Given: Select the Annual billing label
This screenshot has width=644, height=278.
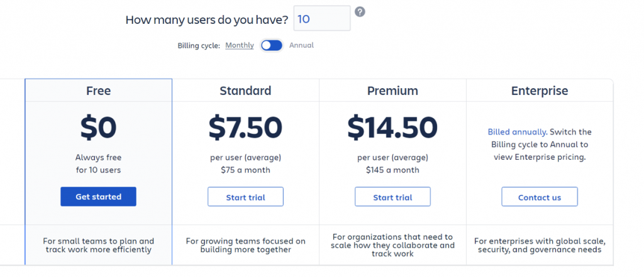Looking at the screenshot, I should (301, 45).
